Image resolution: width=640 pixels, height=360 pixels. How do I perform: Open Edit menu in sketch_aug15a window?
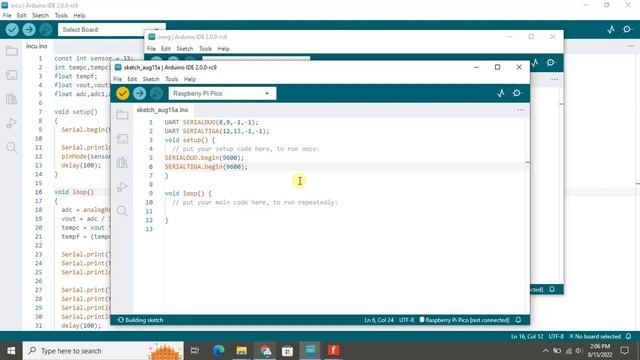[x=132, y=79]
